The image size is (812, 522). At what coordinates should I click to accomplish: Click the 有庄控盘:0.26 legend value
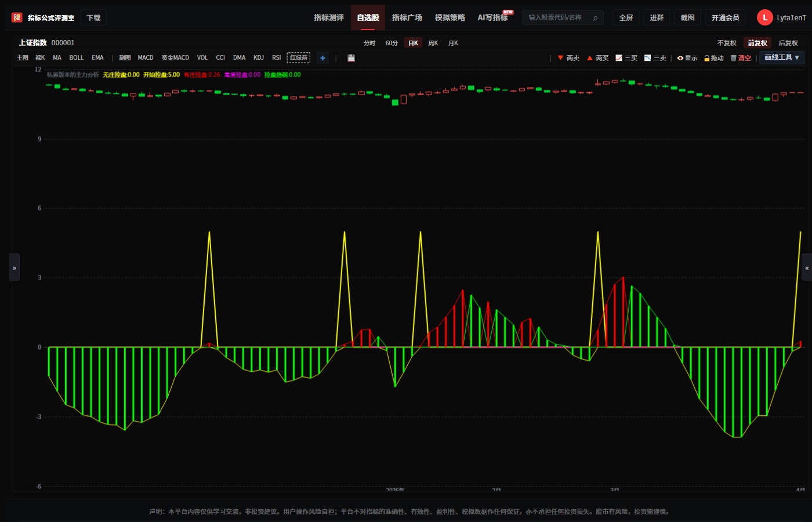[x=202, y=75]
